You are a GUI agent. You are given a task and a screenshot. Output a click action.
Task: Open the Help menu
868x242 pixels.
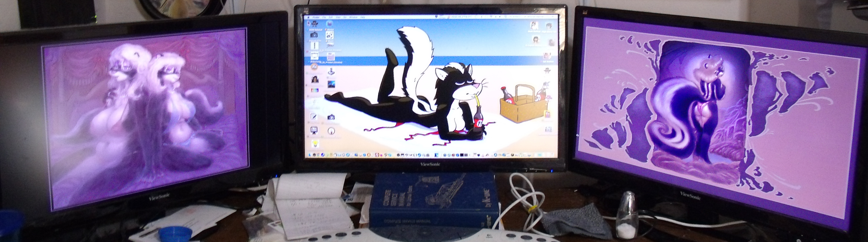click(x=362, y=17)
